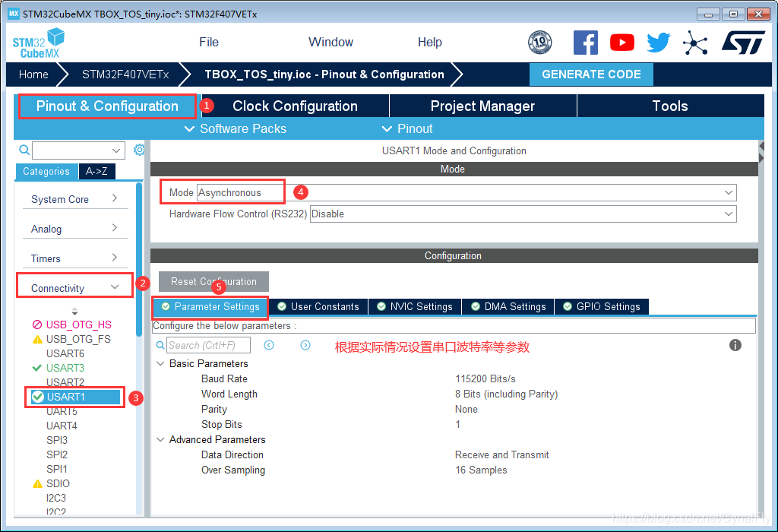Open the YouTube icon link

621,43
